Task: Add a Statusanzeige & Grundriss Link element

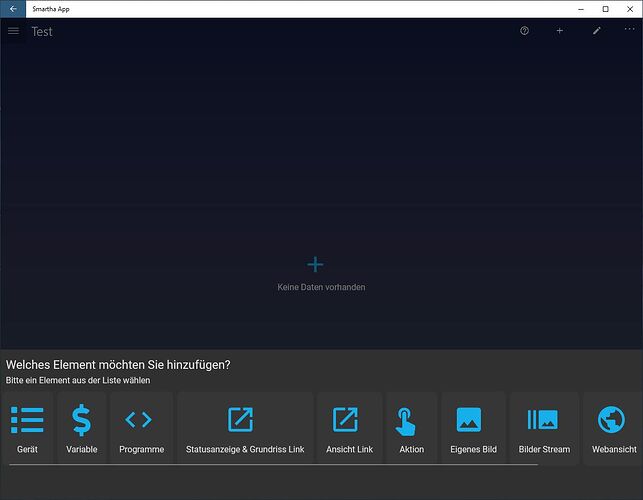Action: 244,428
